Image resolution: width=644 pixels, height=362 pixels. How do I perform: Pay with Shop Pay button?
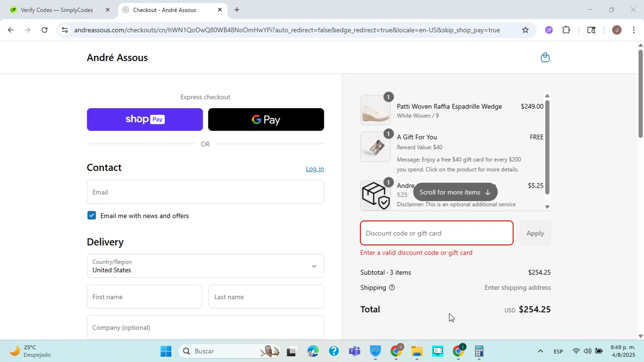point(145,119)
